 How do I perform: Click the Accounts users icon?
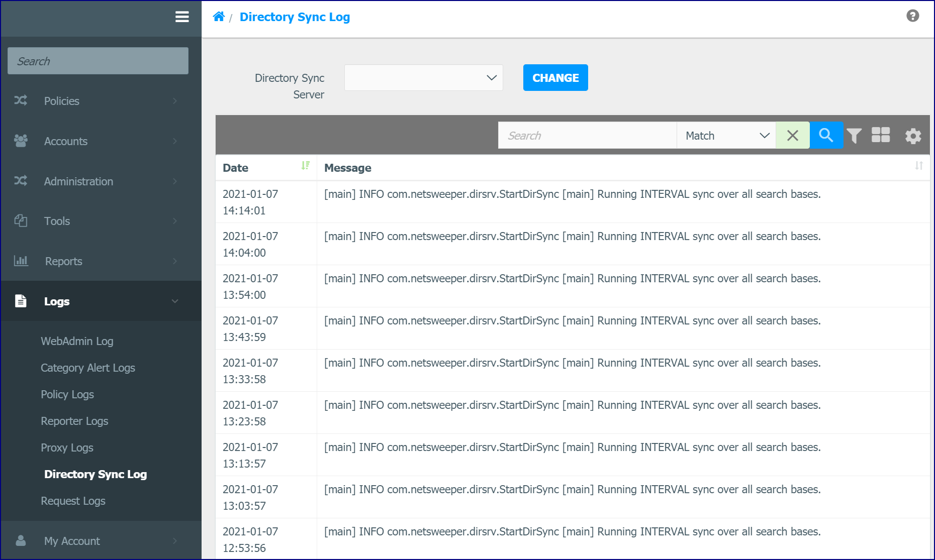(21, 141)
